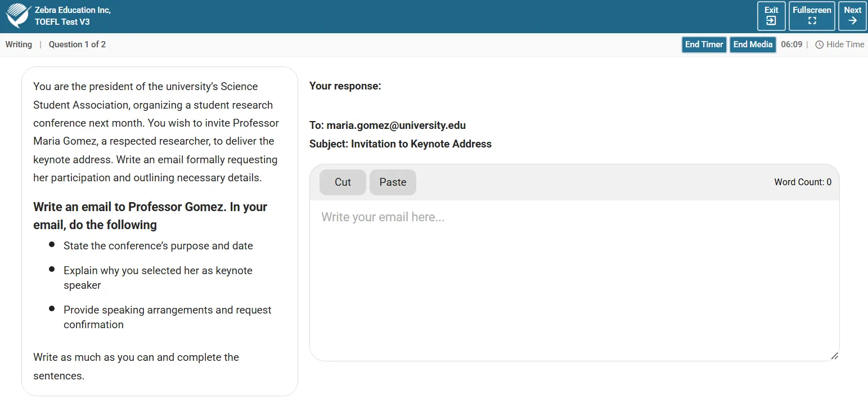Click the Exit button
The image size is (868, 416).
(771, 16)
